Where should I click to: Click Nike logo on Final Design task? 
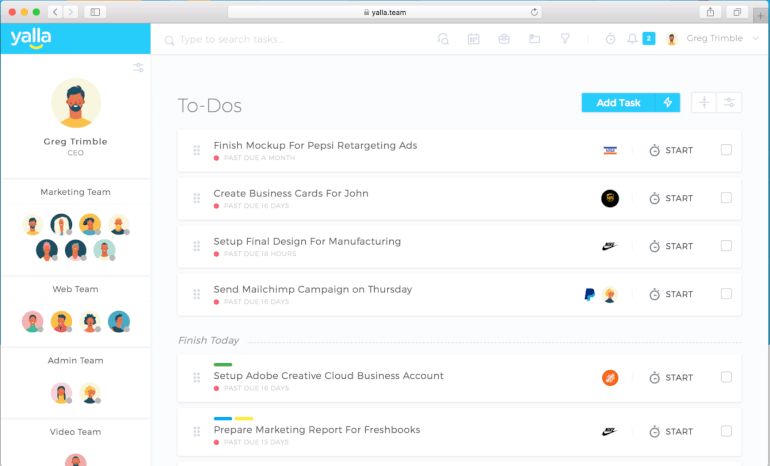(609, 246)
